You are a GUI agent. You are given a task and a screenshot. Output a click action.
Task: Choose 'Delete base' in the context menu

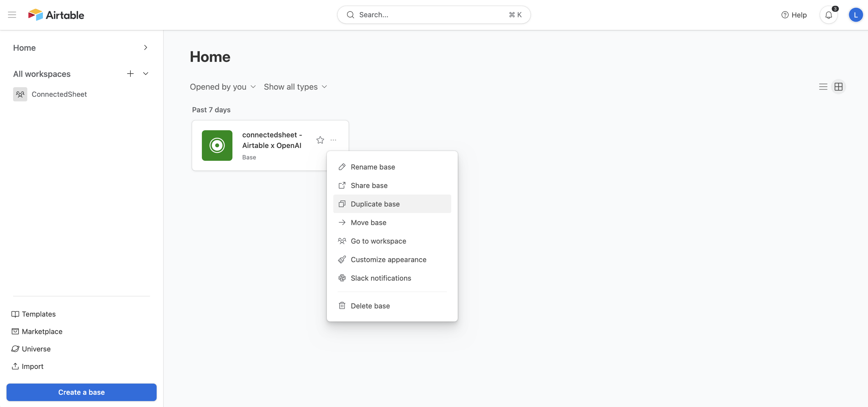(370, 306)
